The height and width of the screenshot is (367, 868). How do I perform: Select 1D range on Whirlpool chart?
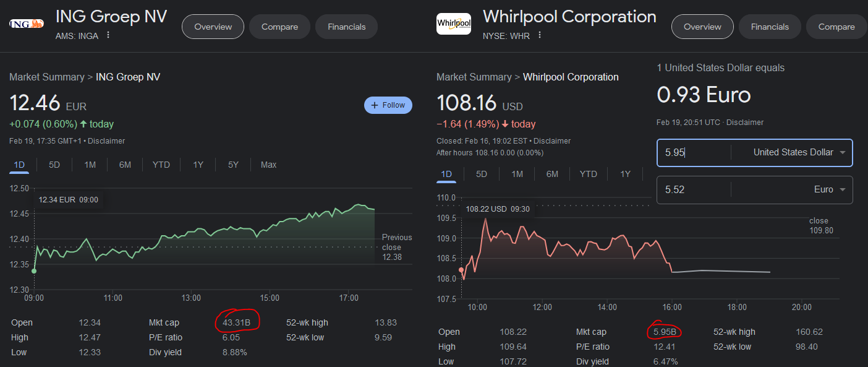pos(446,174)
